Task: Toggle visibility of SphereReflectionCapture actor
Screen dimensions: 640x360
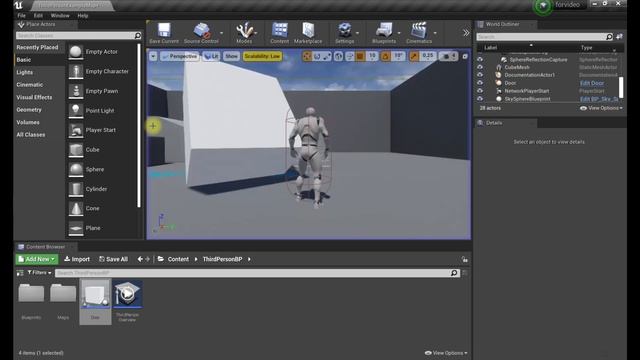Action: click(480, 60)
